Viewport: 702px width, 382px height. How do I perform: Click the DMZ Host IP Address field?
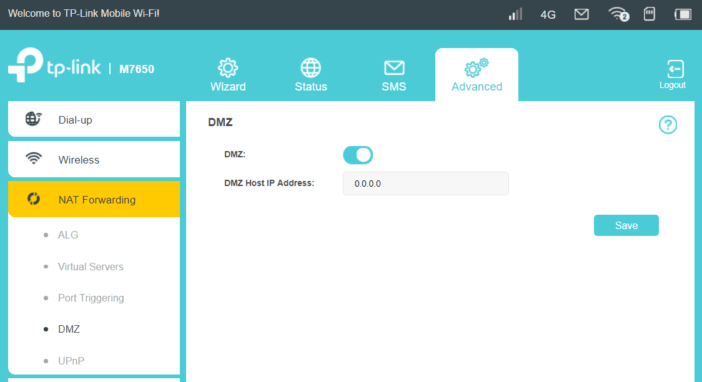(426, 184)
